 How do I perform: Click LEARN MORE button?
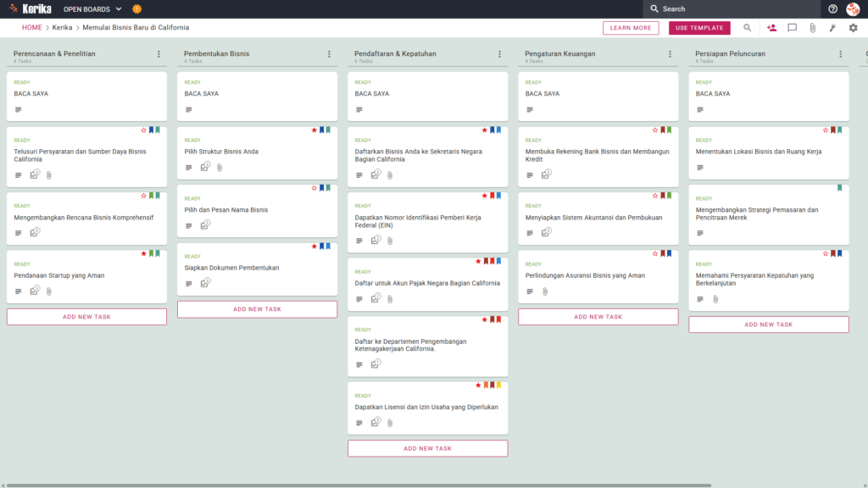point(631,28)
